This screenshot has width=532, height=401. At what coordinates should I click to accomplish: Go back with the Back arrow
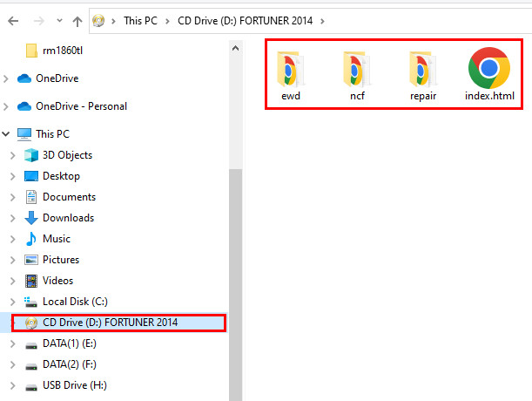coord(13,21)
